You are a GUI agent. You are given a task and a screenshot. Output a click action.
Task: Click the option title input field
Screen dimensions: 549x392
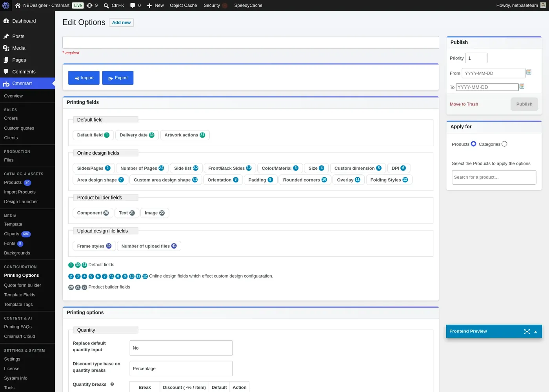[251, 42]
